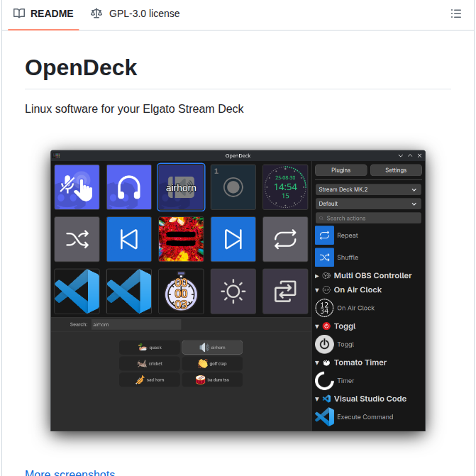Choose the airhorn sound button
This screenshot has height=476, width=476.
point(212,348)
